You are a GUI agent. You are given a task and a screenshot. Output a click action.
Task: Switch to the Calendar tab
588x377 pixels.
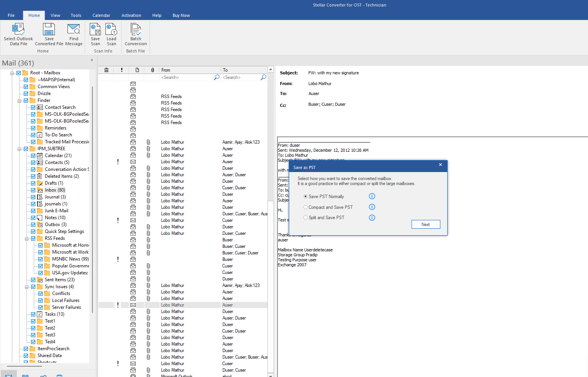(101, 15)
